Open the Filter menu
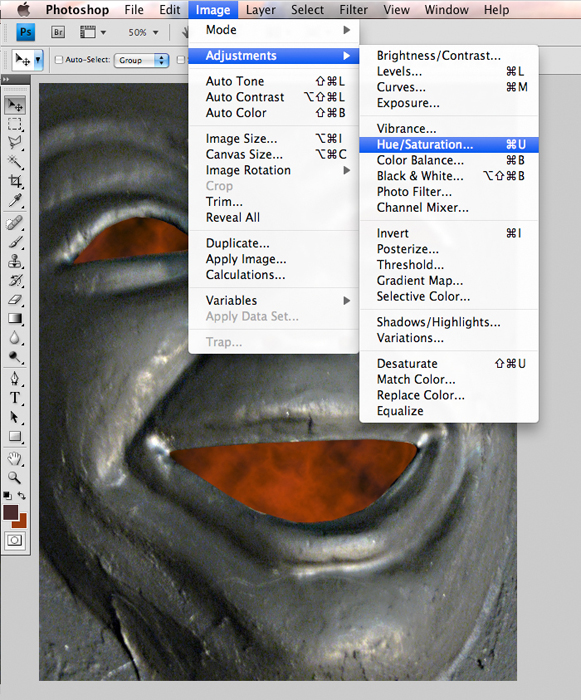581x700 pixels. click(353, 9)
